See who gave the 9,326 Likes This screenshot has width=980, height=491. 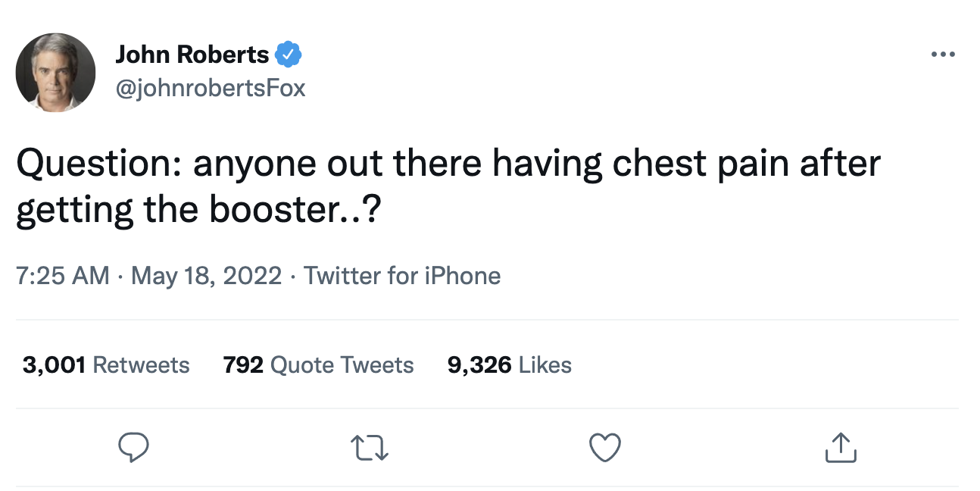(510, 365)
